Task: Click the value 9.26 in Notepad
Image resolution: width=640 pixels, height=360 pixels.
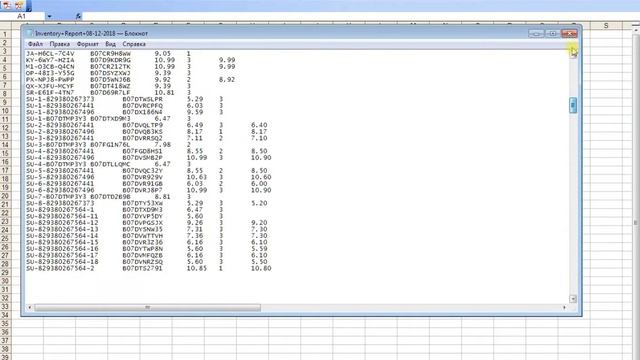Action: pyautogui.click(x=195, y=223)
